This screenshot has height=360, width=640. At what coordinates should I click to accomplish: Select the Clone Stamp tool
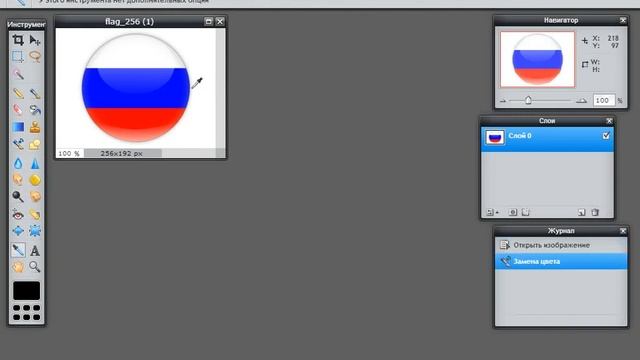pyautogui.click(x=35, y=127)
